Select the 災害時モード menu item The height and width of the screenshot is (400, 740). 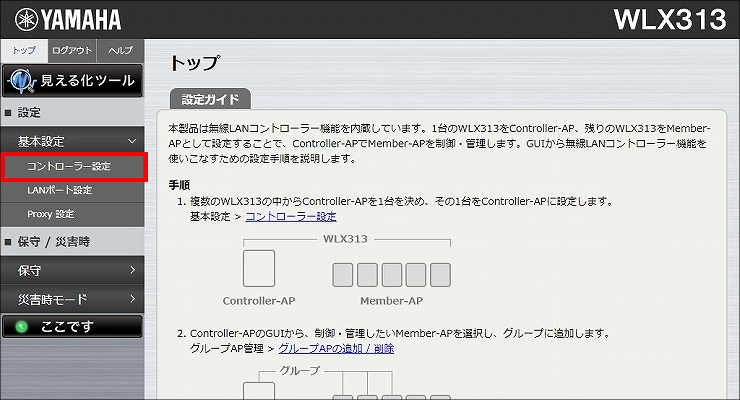(72, 299)
